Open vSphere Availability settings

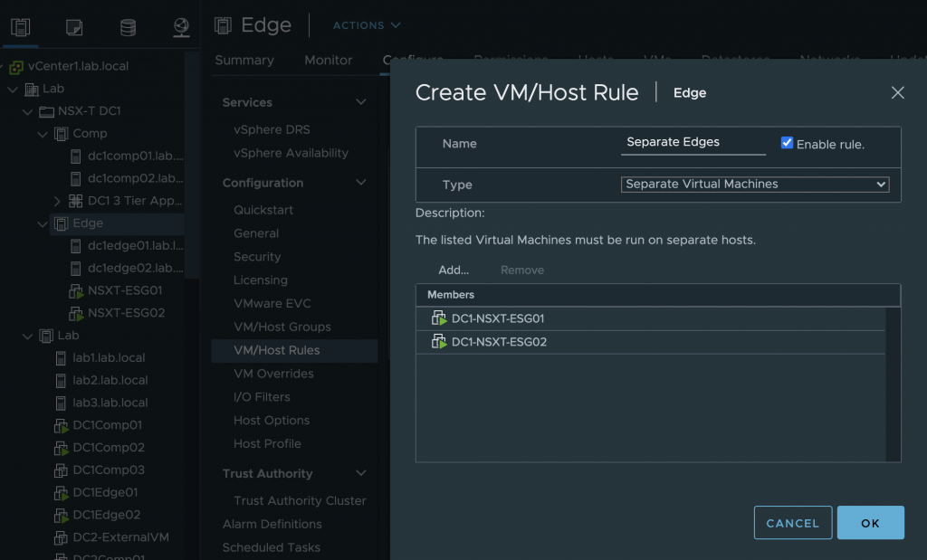291,153
